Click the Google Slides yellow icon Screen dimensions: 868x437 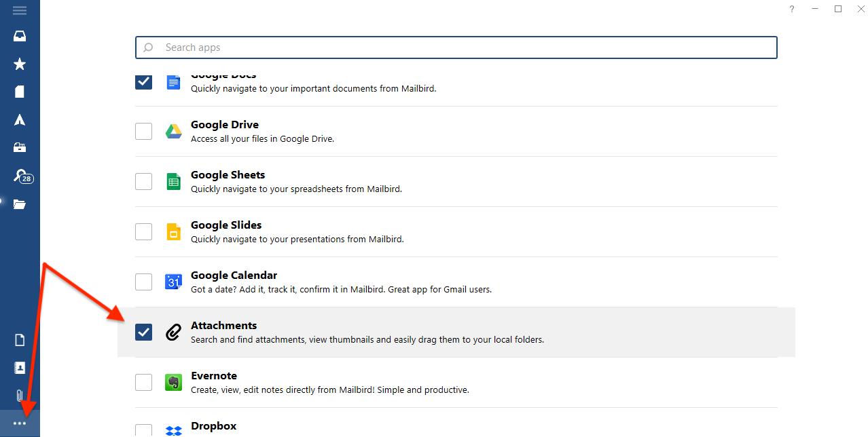point(173,231)
